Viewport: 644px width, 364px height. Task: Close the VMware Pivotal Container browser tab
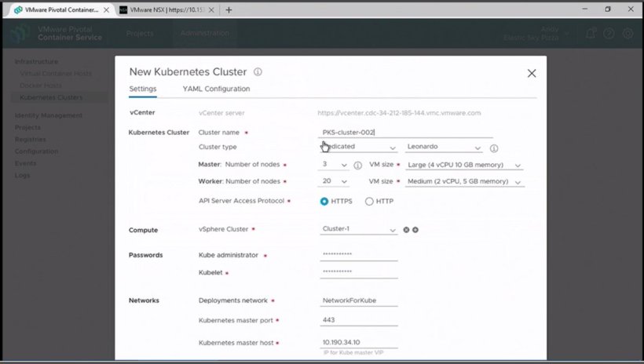point(108,10)
